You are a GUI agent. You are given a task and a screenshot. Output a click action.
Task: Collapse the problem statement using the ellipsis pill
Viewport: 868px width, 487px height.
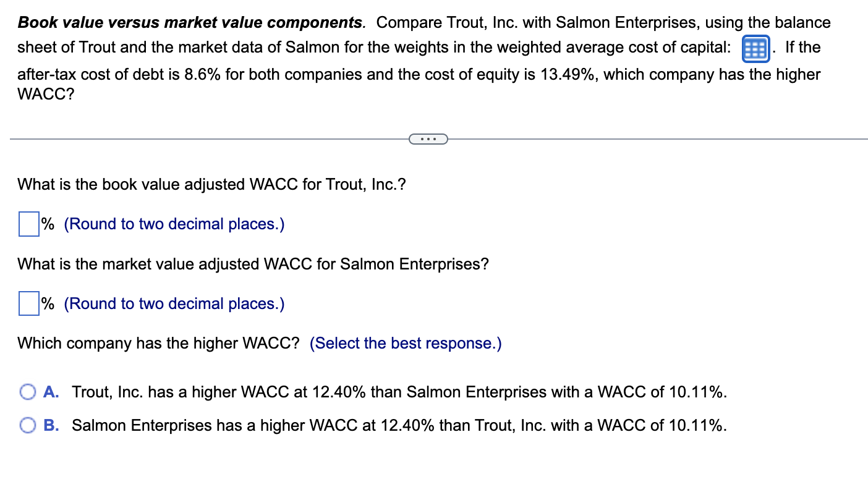point(428,139)
